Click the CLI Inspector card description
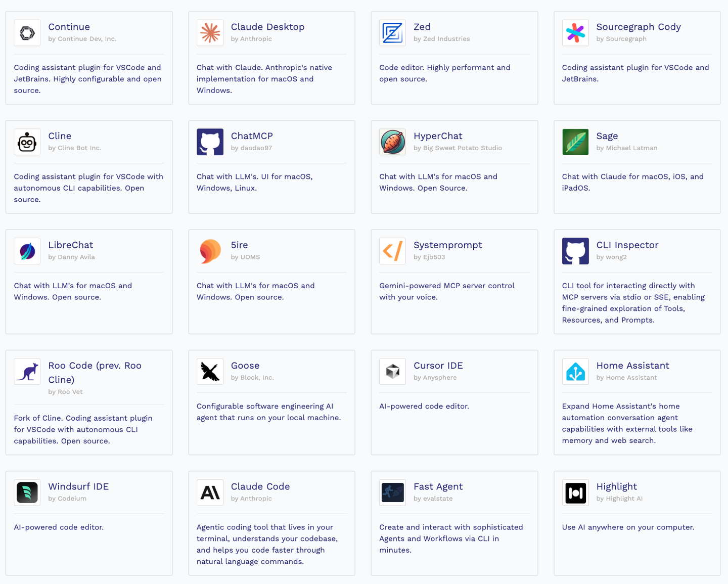The width and height of the screenshot is (728, 584). 633,302
